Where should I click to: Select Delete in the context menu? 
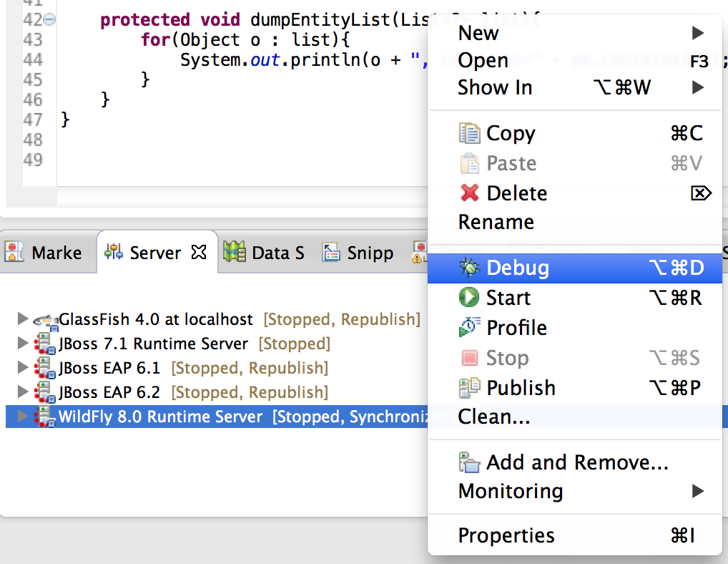coord(575,193)
